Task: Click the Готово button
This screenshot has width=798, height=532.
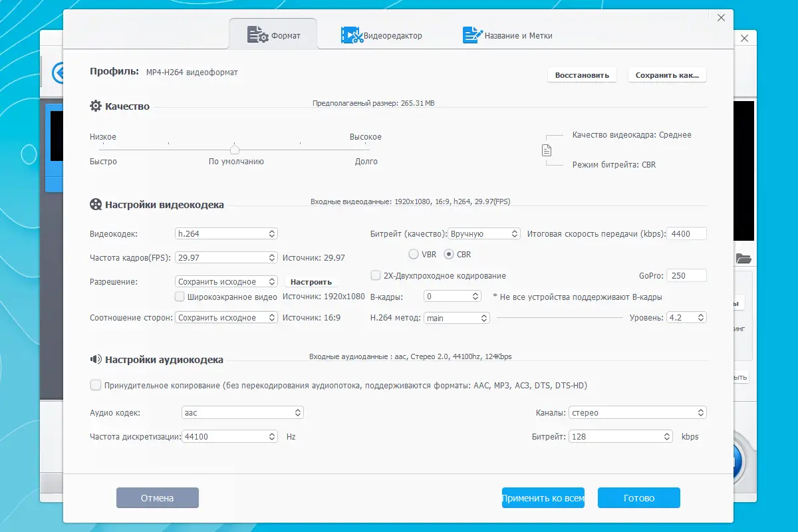Action: pyautogui.click(x=639, y=497)
